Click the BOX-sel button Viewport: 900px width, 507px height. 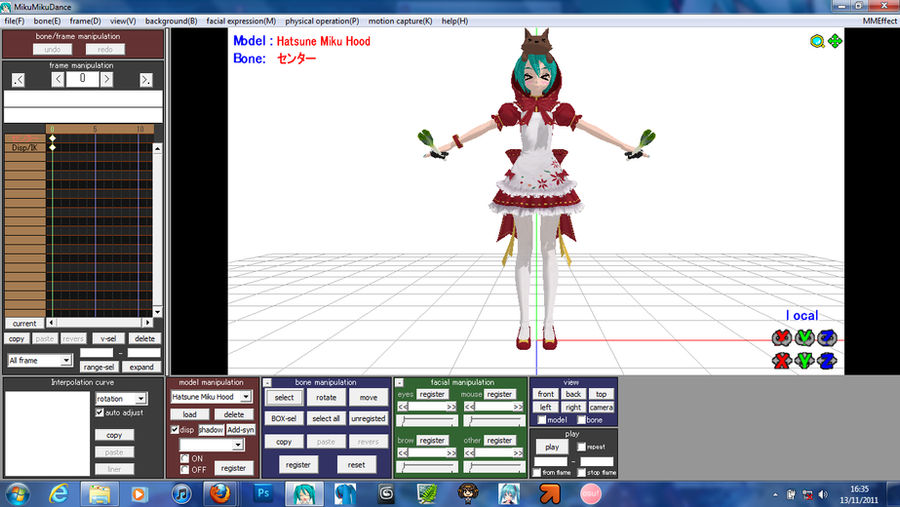284,419
